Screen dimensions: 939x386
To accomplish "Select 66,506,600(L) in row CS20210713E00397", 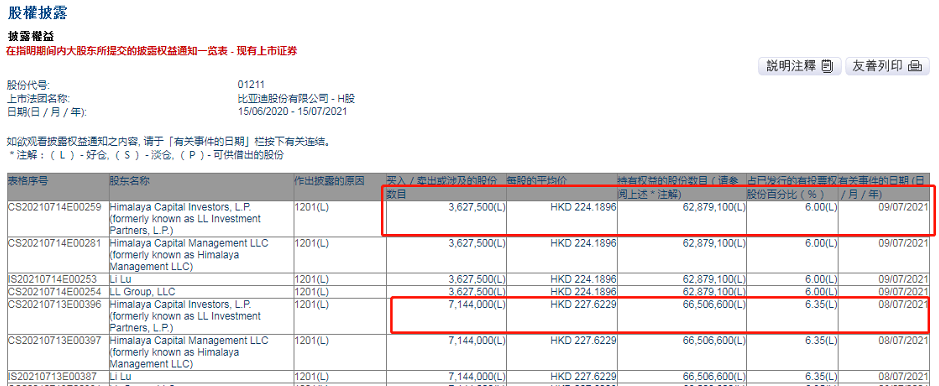I will [715, 341].
